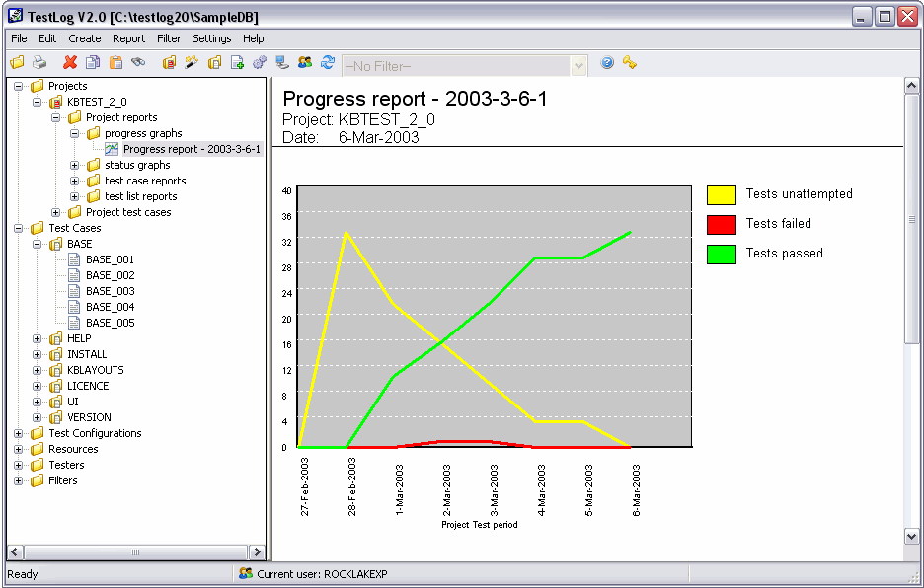Click the computer resource icon in toolbar
Viewport: 924px width, 588px height.
pos(282,62)
